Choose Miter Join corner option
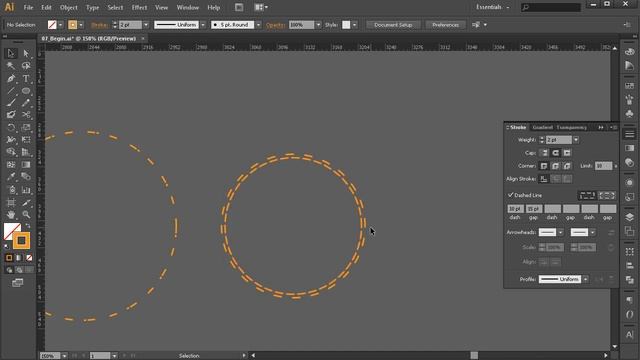 [544, 166]
